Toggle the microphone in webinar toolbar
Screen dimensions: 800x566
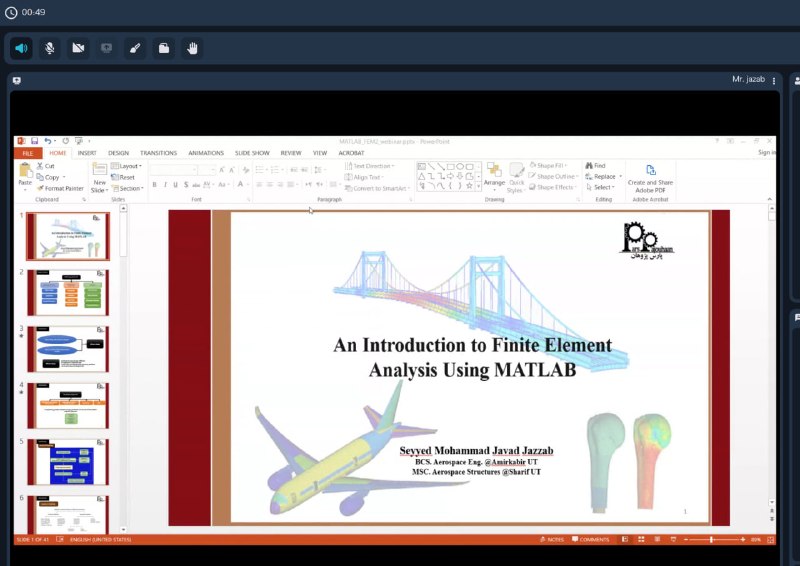(49, 48)
